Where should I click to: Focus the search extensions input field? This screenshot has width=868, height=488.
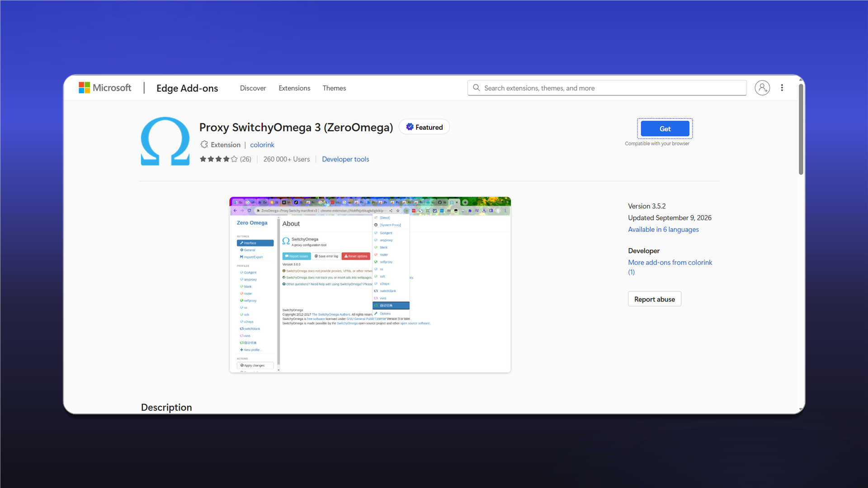tap(607, 88)
